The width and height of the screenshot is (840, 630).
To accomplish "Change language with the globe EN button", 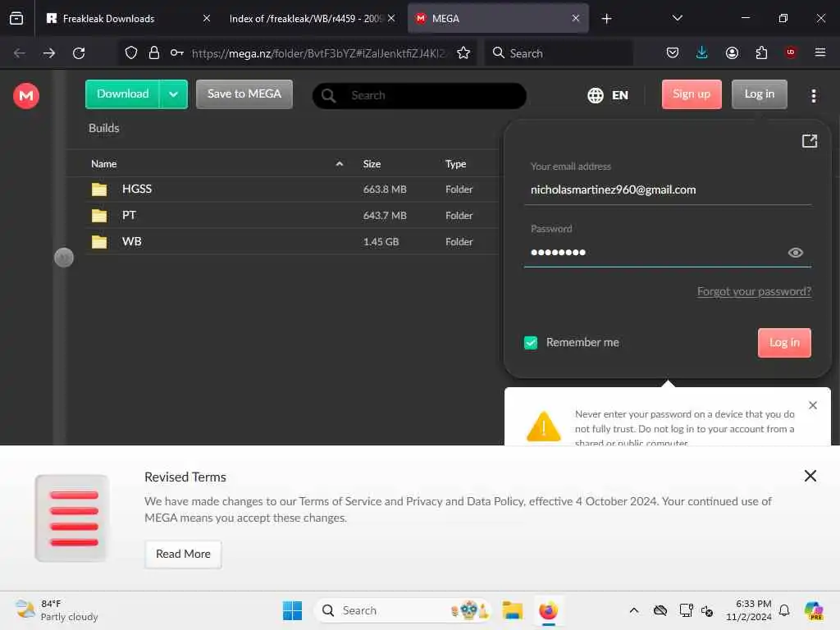I will [x=608, y=95].
